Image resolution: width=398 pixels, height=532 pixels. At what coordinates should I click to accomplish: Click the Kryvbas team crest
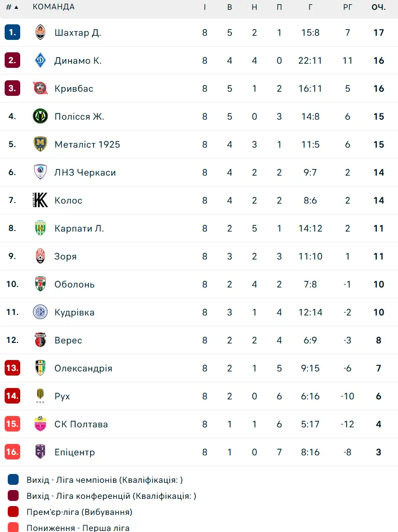point(40,89)
